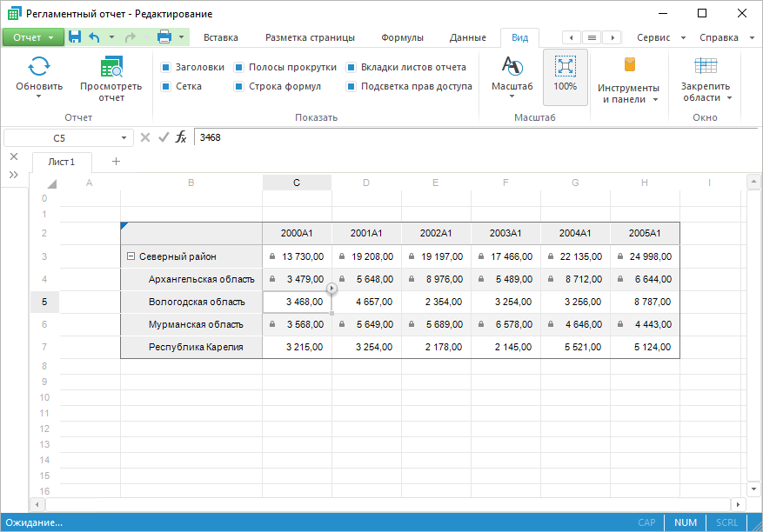The width and height of the screenshot is (763, 532).
Task: Click the fx insert function icon
Action: tap(181, 137)
